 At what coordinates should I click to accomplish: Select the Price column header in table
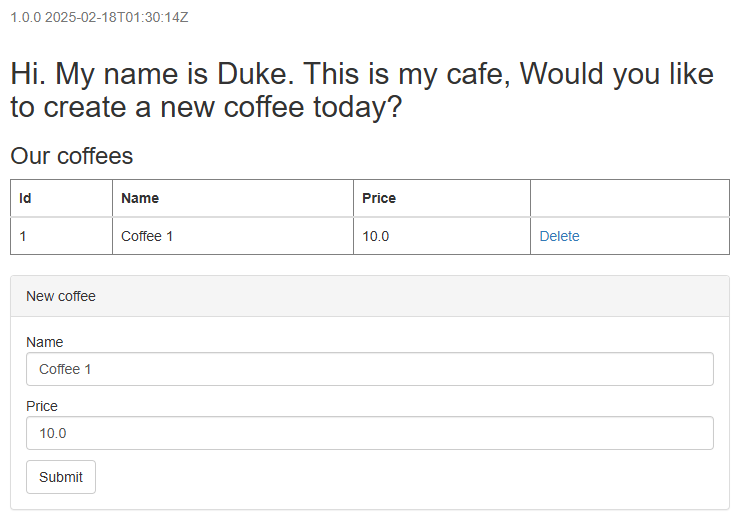click(379, 198)
